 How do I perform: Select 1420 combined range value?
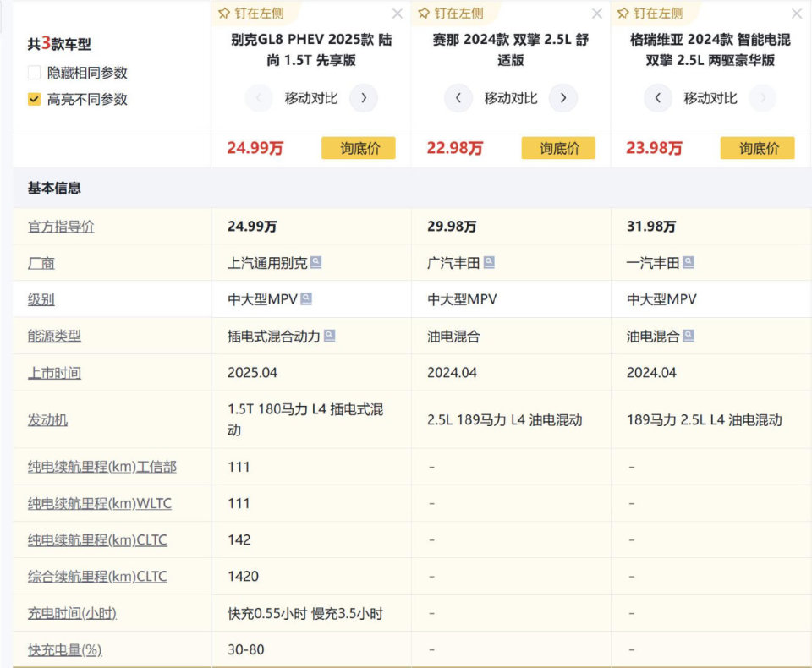click(243, 577)
